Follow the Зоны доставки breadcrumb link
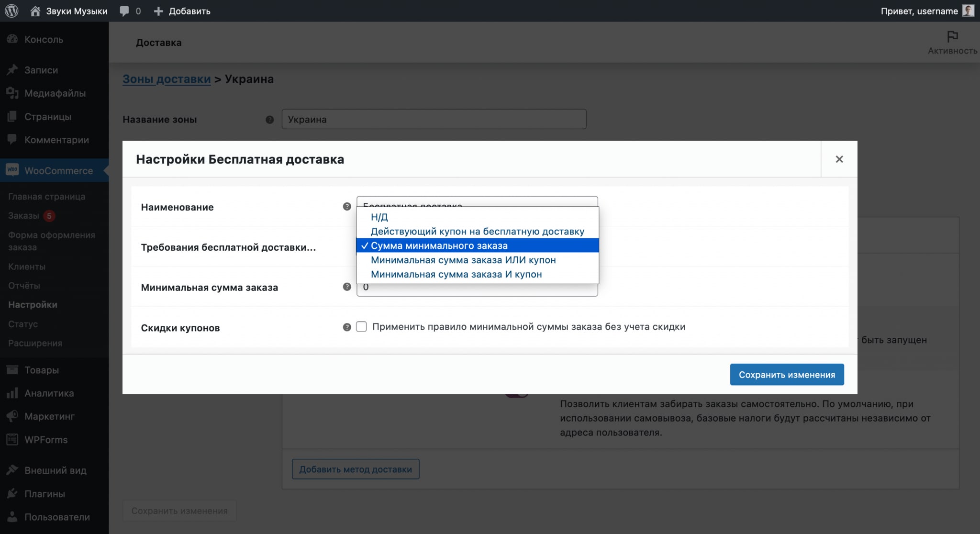The width and height of the screenshot is (980, 534). (167, 79)
